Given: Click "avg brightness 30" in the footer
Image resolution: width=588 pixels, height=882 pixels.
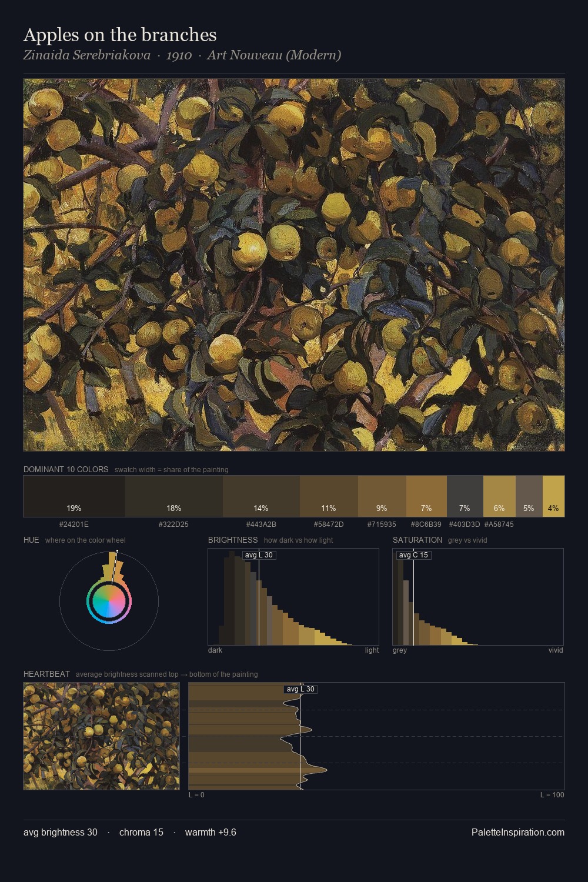Looking at the screenshot, I should click(x=61, y=833).
